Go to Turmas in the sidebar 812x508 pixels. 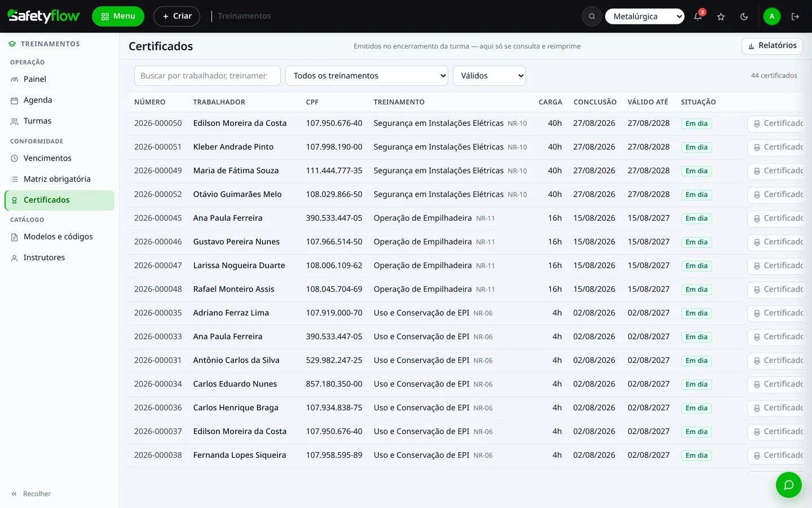click(59, 121)
